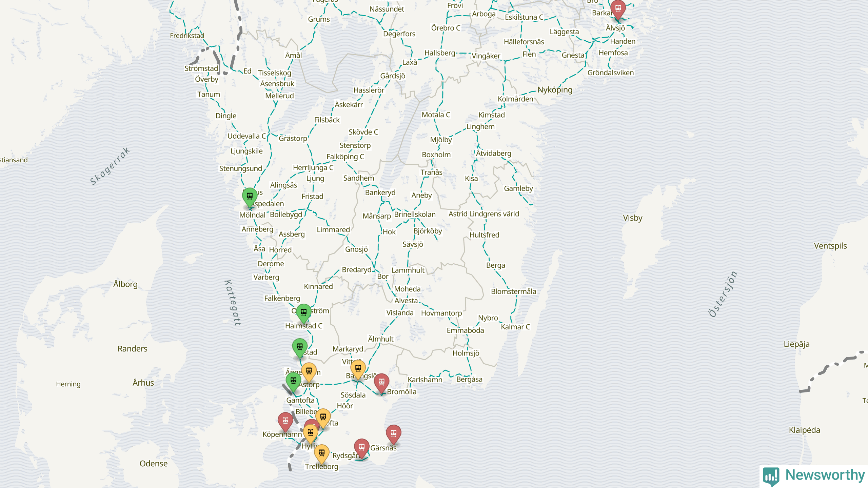Click the Visby label on Gotland
The image size is (868, 488).
[x=632, y=218]
